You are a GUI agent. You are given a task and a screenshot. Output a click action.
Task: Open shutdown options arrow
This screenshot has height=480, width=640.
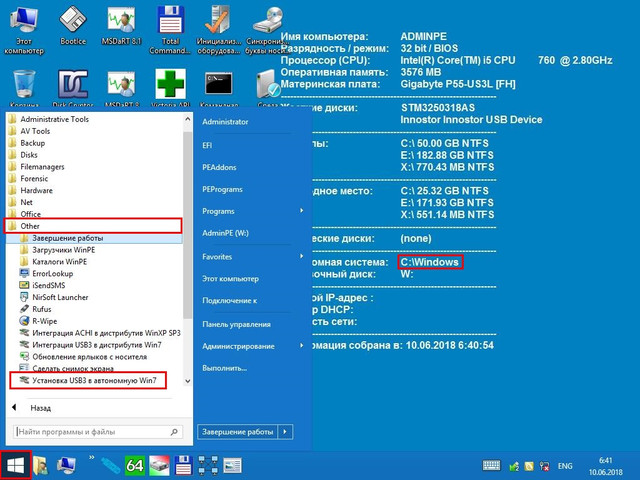[285, 432]
